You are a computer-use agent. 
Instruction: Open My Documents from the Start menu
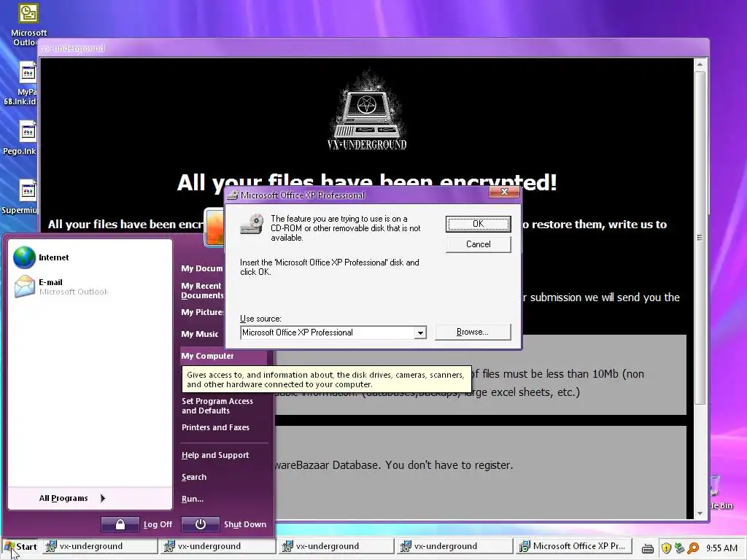click(201, 268)
